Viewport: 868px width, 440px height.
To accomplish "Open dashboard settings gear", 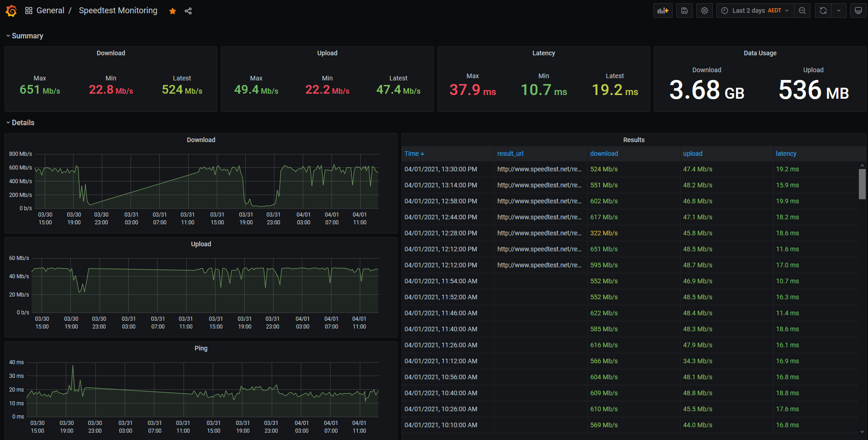I will (705, 11).
